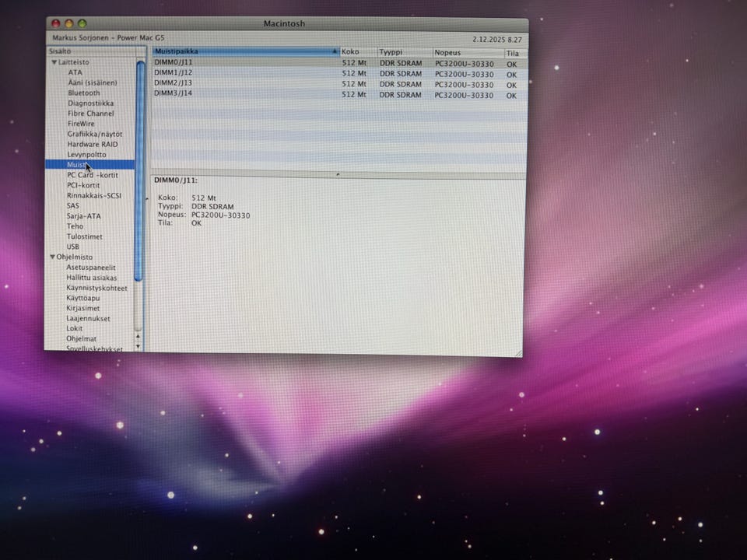The width and height of the screenshot is (747, 560).
Task: Sort by the Muistipaikka column header
Action: pos(241,51)
